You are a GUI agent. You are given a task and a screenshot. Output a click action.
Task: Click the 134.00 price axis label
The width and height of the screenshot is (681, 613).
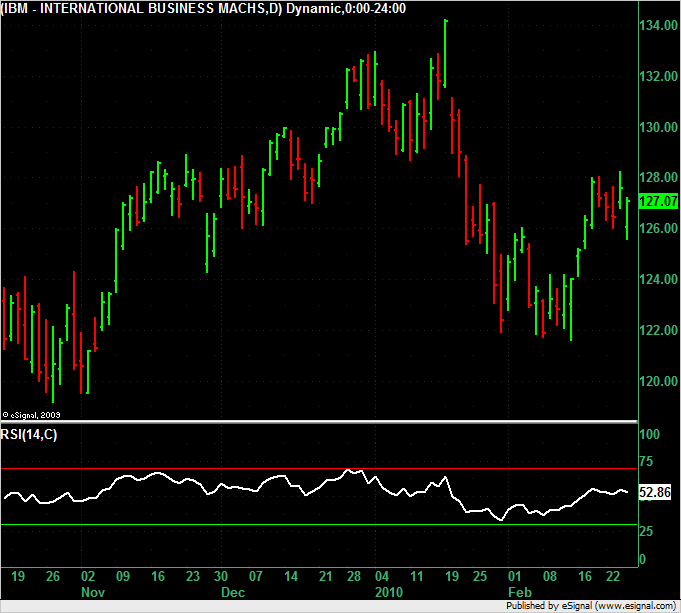pyautogui.click(x=658, y=26)
